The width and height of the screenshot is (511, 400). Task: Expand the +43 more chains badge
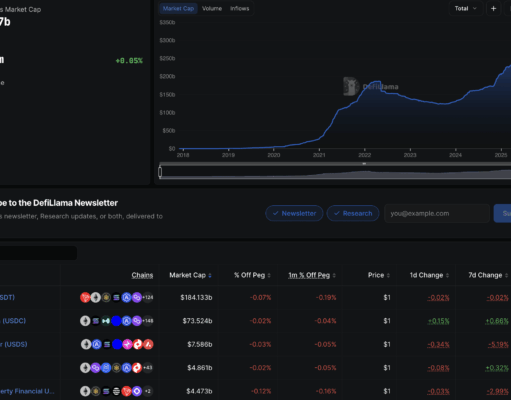click(x=148, y=368)
